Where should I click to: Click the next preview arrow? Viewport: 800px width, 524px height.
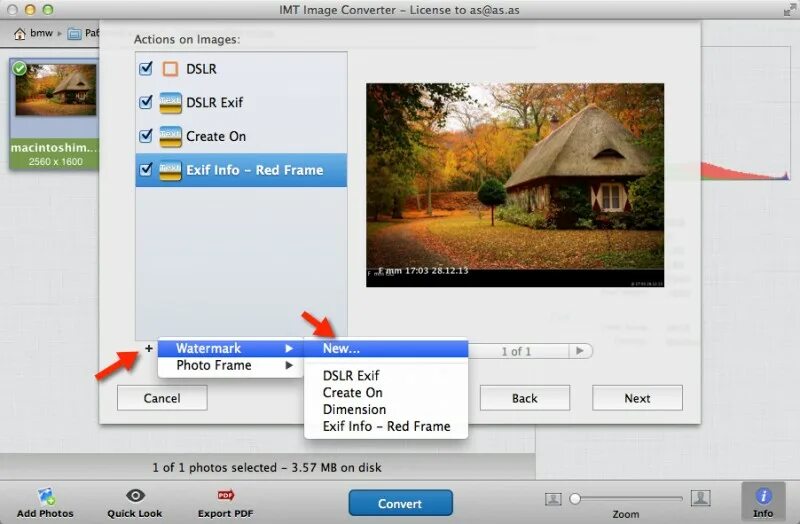[x=580, y=351]
